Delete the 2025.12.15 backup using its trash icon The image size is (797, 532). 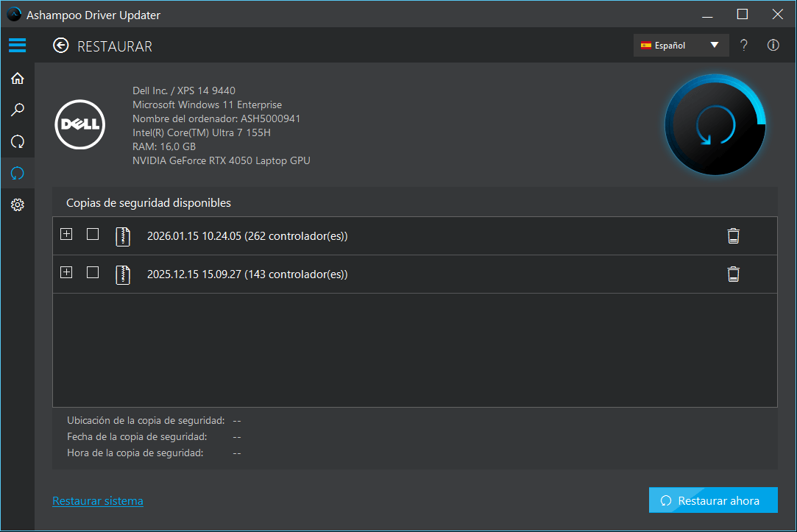point(733,273)
